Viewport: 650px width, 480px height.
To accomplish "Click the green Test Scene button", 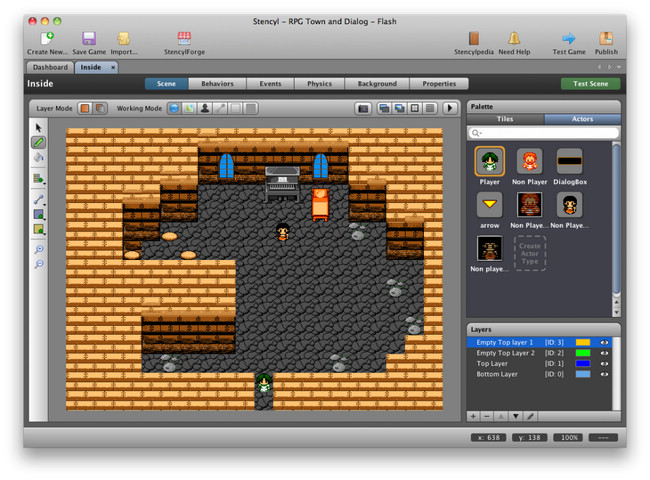I will click(x=590, y=84).
